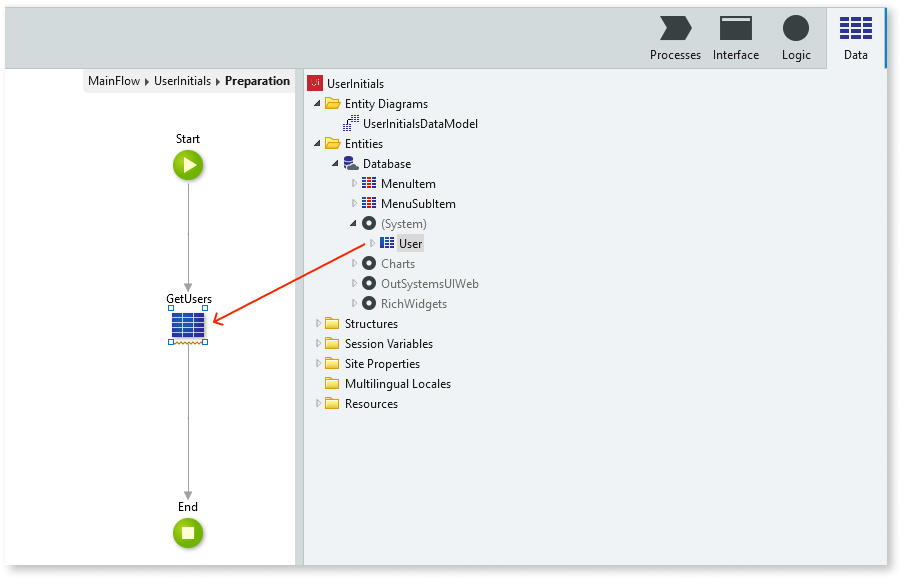Screen dimensions: 902x580
Task: Go to the Logic tab
Action: tap(796, 38)
